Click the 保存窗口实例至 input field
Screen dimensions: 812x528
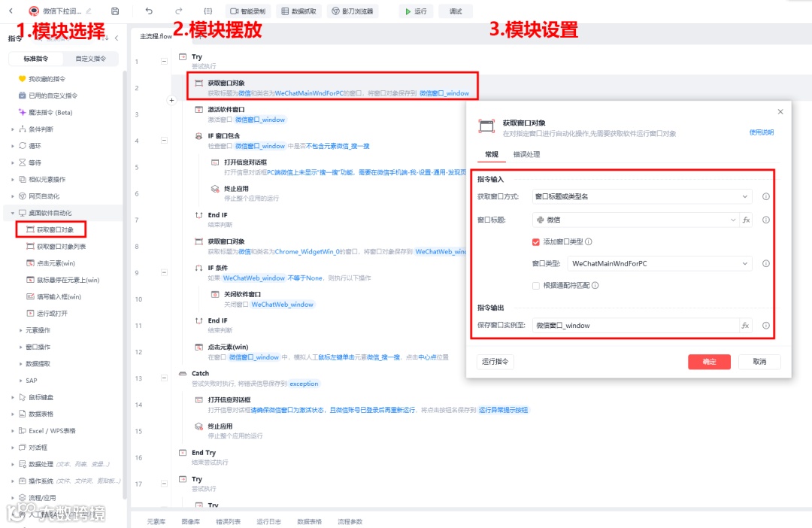(635, 326)
